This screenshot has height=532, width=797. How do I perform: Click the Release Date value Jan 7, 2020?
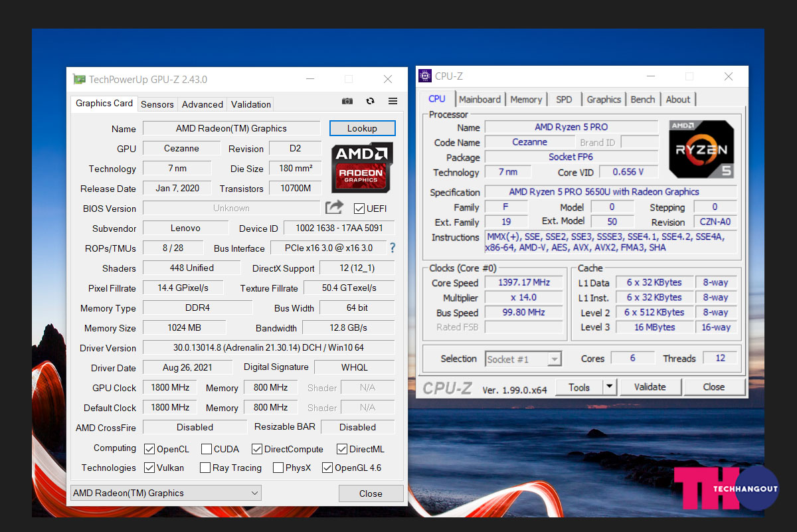click(177, 188)
